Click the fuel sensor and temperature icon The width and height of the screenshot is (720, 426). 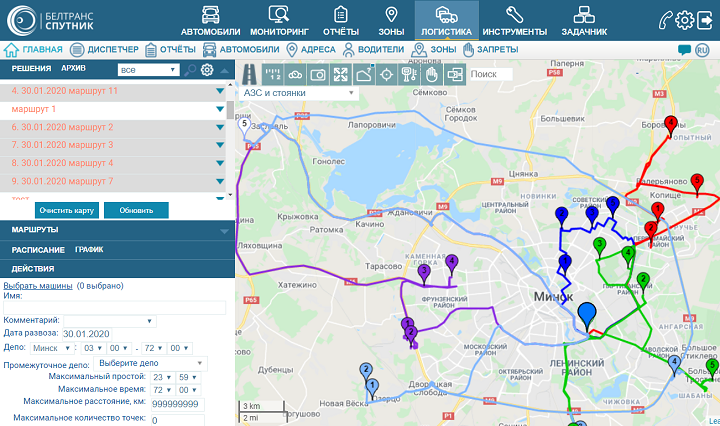[409, 74]
